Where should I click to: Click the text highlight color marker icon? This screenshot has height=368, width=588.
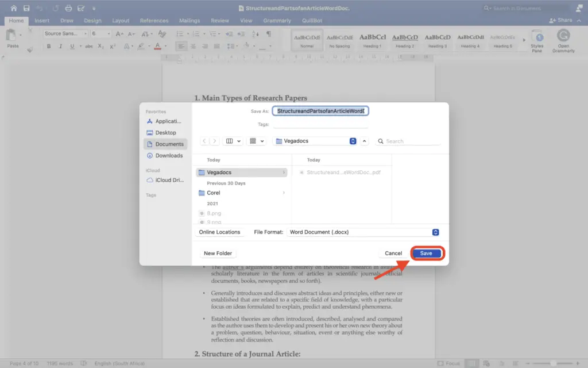[x=141, y=46]
